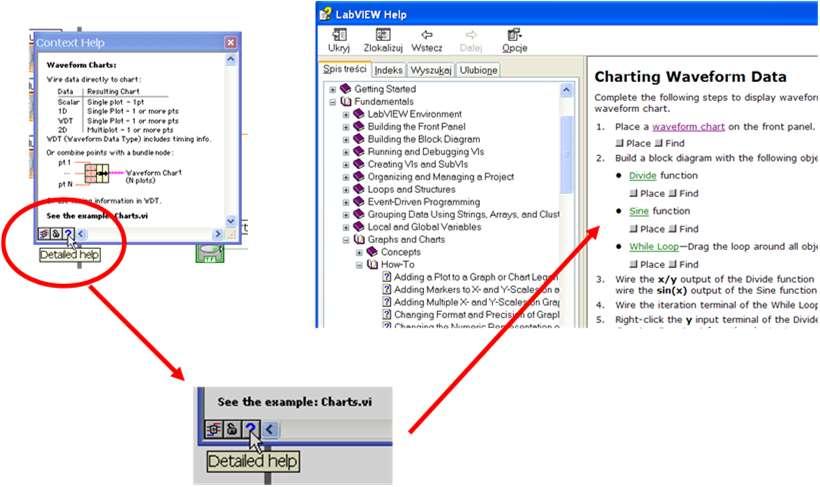Switch to the Spis treści tab
This screenshot has width=820, height=487.
(x=345, y=69)
